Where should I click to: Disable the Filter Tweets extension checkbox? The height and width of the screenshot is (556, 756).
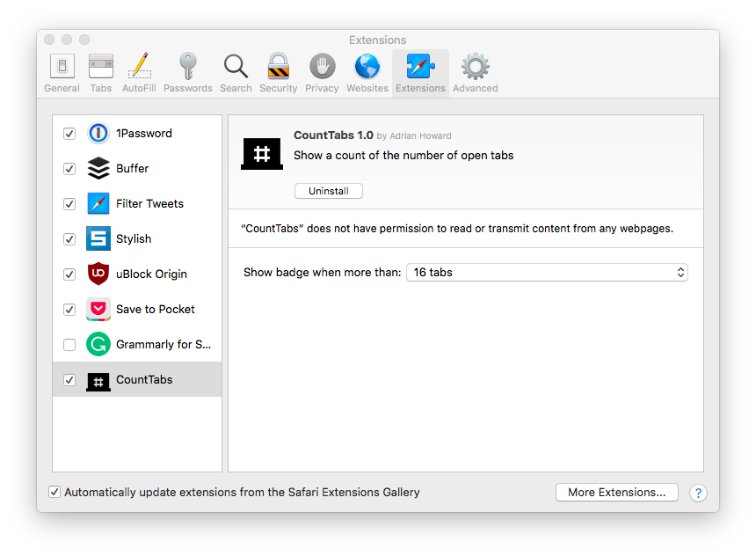[x=69, y=204]
